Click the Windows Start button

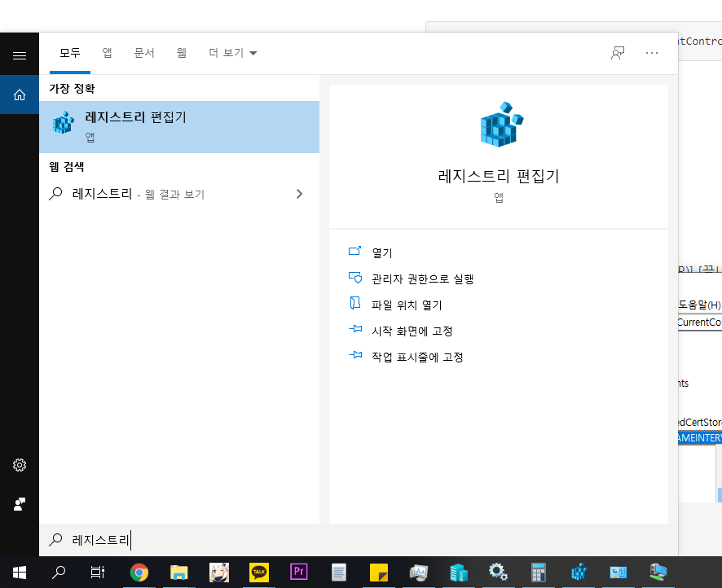20,573
